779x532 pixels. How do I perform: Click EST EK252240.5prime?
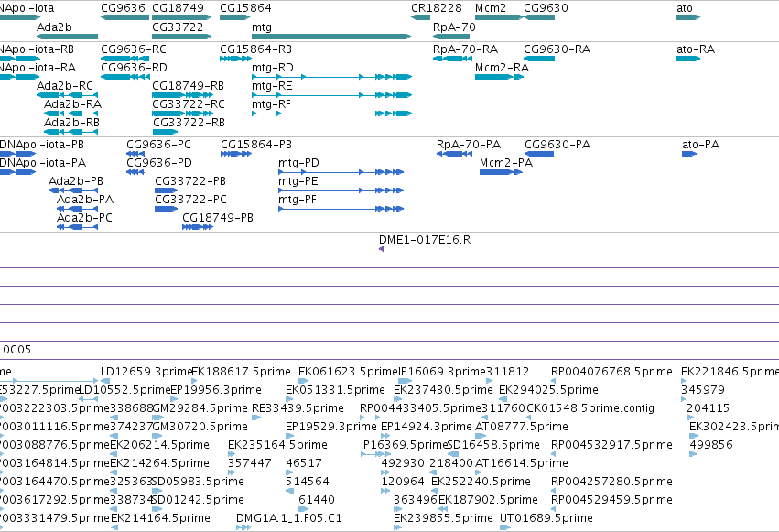[x=435, y=491]
